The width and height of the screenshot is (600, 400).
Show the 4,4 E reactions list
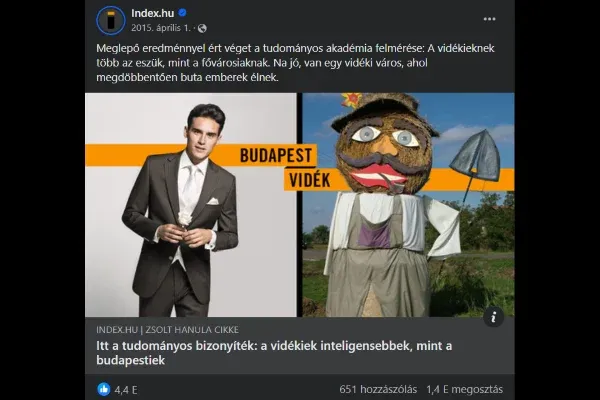[125, 388]
